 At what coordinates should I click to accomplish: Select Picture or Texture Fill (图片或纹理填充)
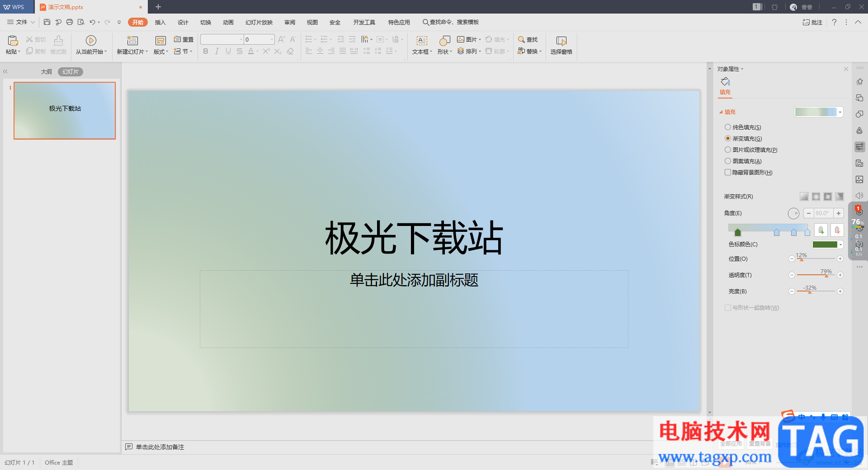(728, 150)
